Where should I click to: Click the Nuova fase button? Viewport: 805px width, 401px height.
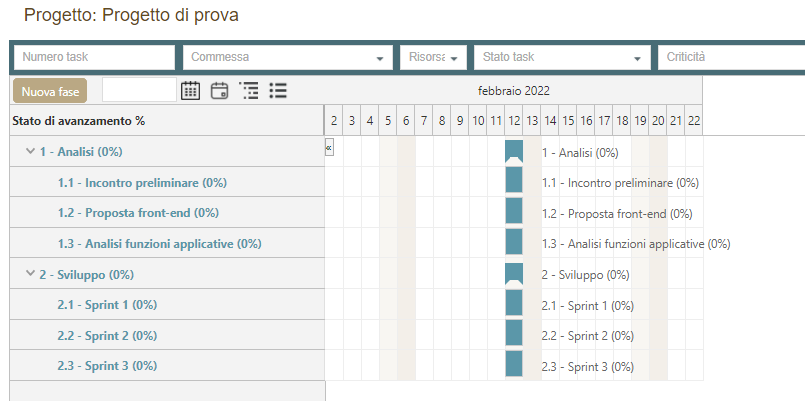[50, 91]
